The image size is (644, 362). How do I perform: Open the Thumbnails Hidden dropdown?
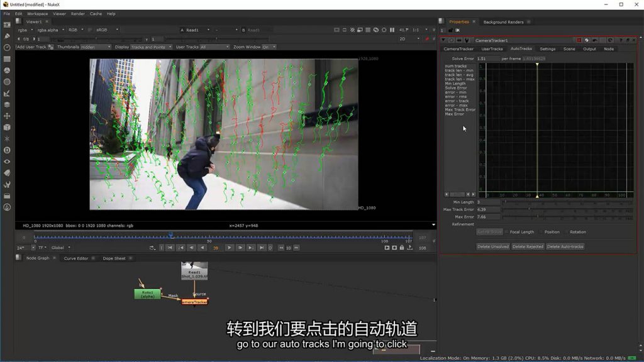(x=96, y=47)
